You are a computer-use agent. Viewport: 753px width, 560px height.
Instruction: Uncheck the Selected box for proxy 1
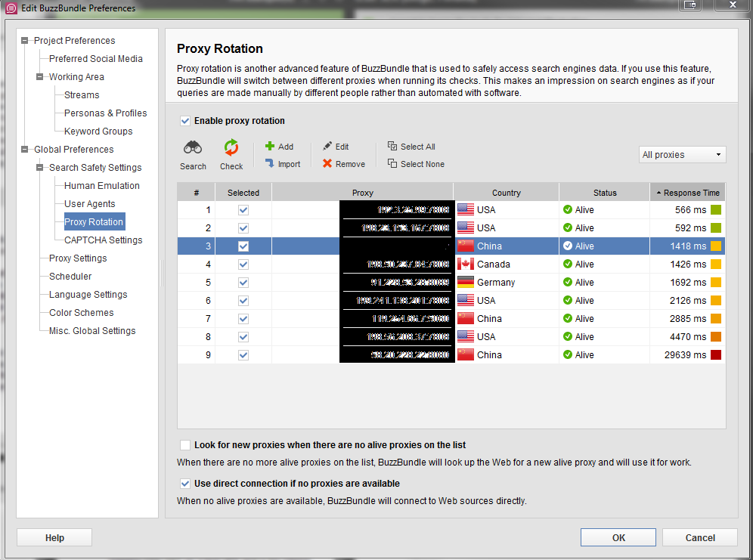(243, 209)
